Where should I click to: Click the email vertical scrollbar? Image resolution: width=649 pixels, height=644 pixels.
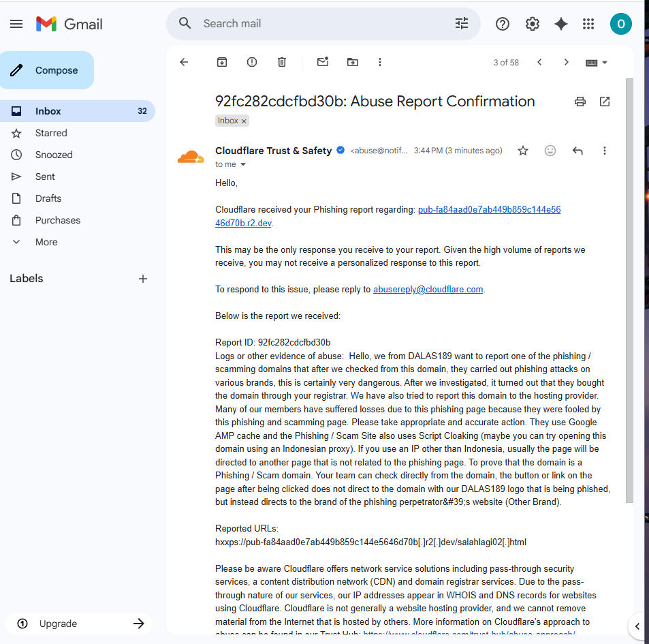(x=629, y=290)
